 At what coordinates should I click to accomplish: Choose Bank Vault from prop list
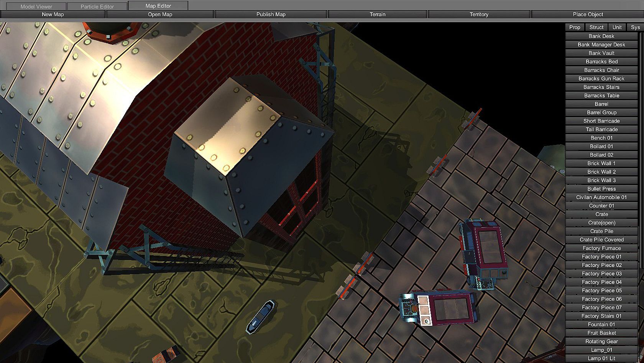[601, 53]
